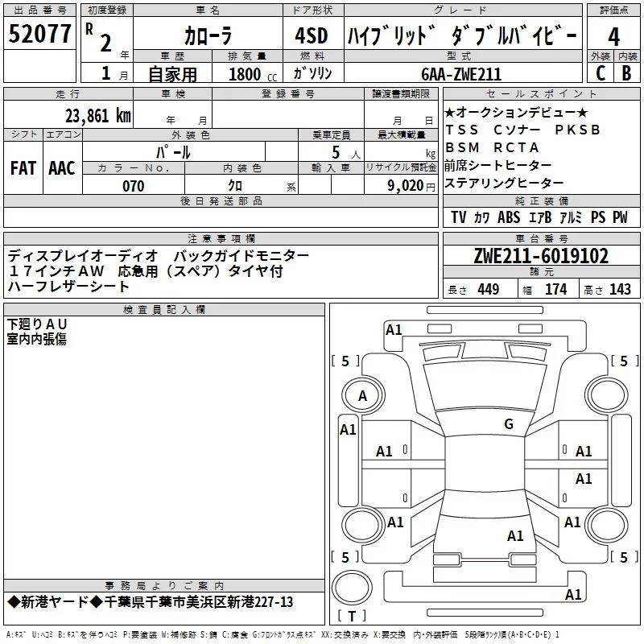
Task: Click color number 070
Action: coord(134,186)
